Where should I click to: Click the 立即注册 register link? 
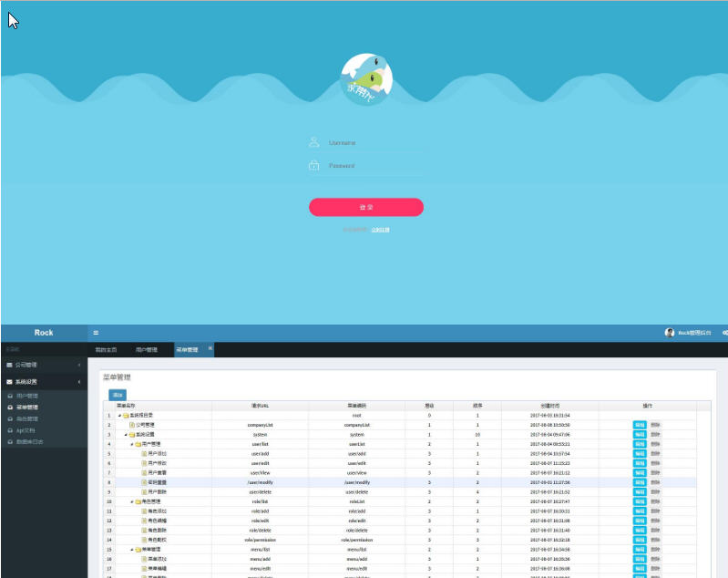point(380,230)
